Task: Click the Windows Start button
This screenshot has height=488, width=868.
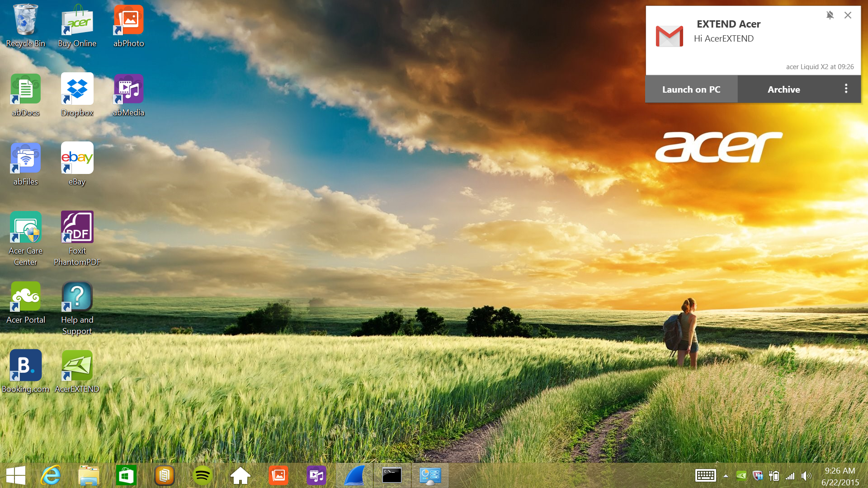Action: click(x=16, y=475)
